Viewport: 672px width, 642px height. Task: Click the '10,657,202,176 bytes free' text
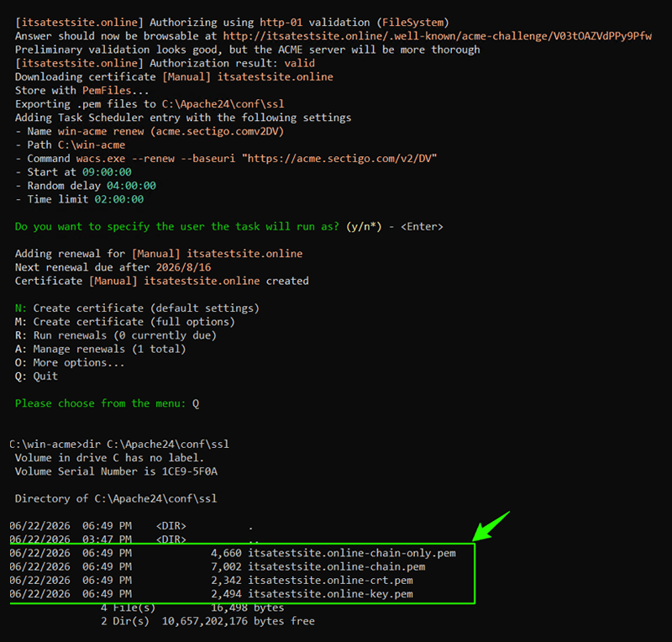click(239, 622)
